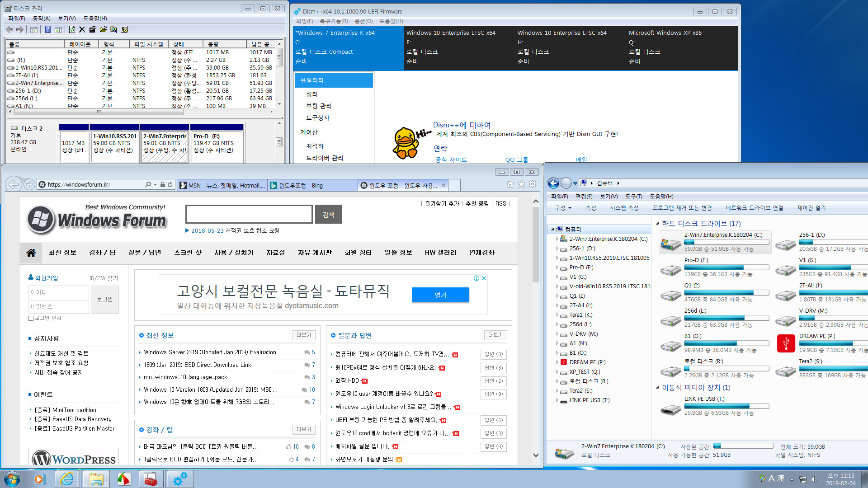Open IE tools gear icon
The image size is (868, 488).
533,184
